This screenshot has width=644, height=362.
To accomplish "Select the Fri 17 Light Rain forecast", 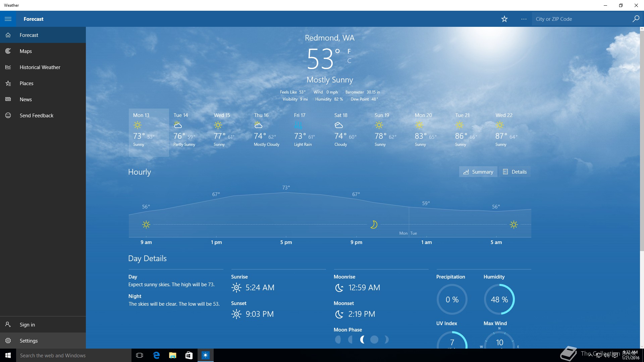I will [310, 132].
